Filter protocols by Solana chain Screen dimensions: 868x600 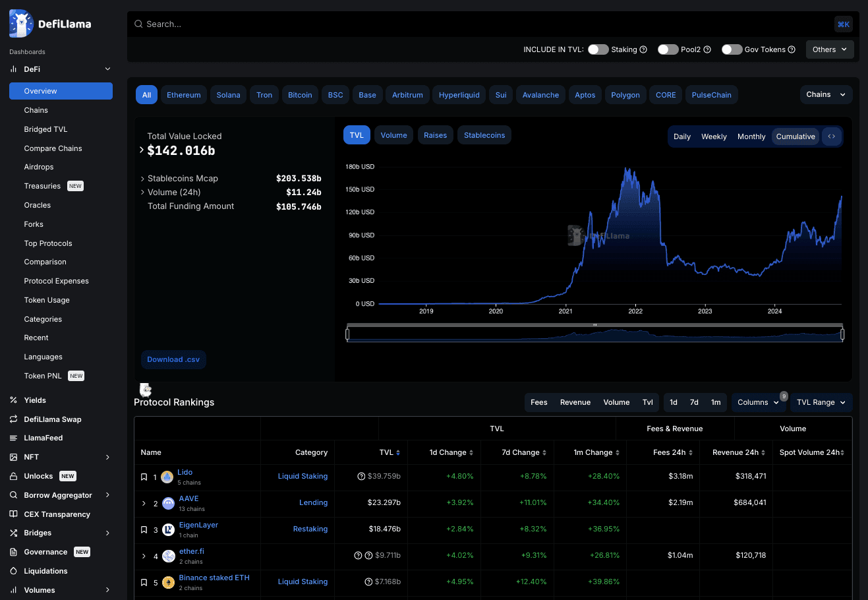click(228, 95)
